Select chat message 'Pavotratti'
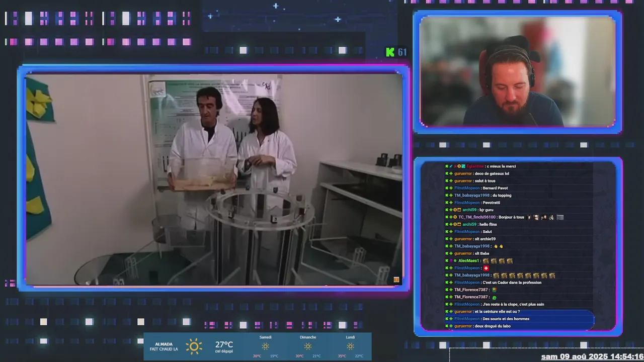 tap(492, 203)
